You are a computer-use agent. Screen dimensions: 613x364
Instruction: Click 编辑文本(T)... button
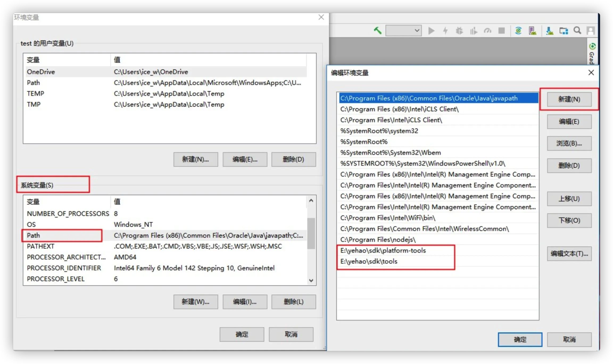569,254
